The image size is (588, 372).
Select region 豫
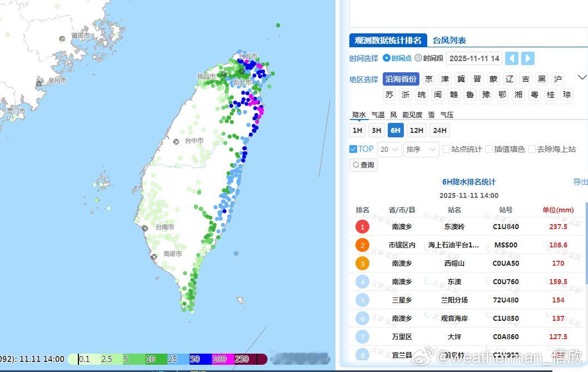click(x=486, y=95)
